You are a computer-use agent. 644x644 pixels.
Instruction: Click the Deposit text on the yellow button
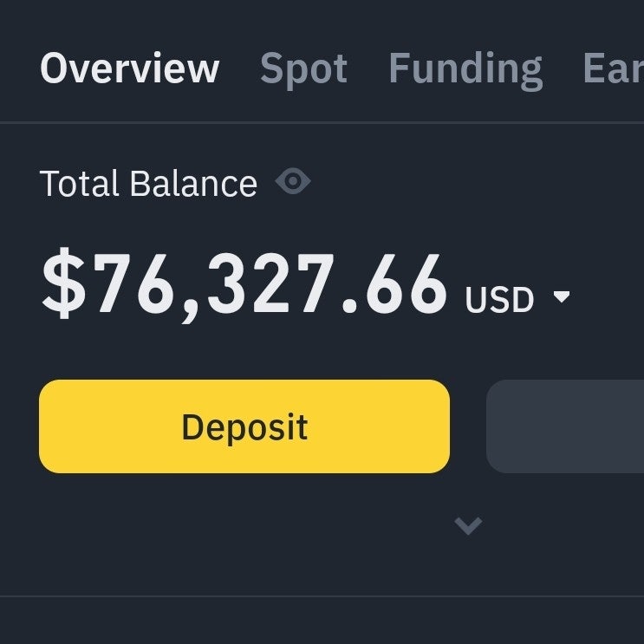point(244,426)
